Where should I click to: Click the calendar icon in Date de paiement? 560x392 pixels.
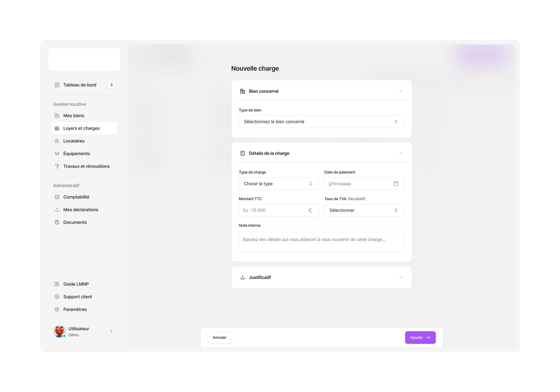396,184
